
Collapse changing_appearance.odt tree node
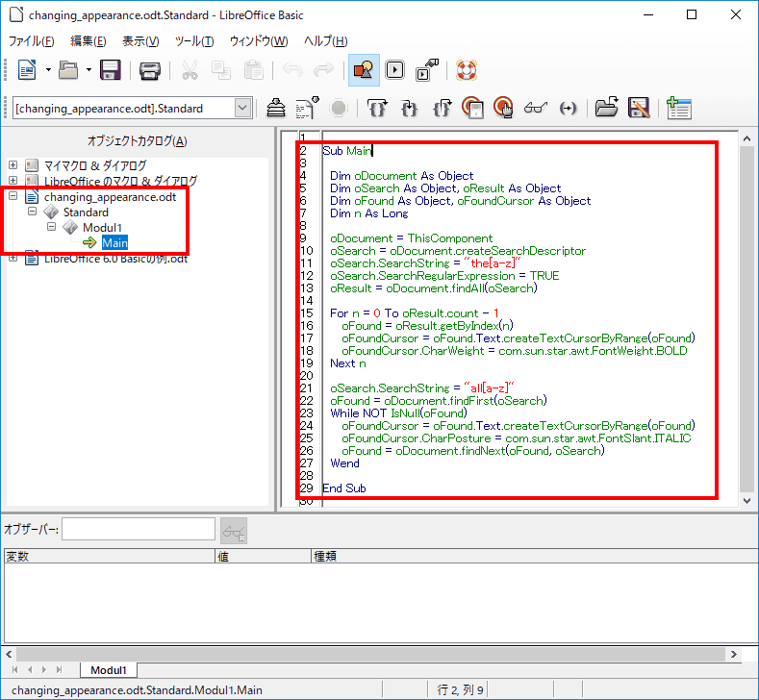point(13,196)
